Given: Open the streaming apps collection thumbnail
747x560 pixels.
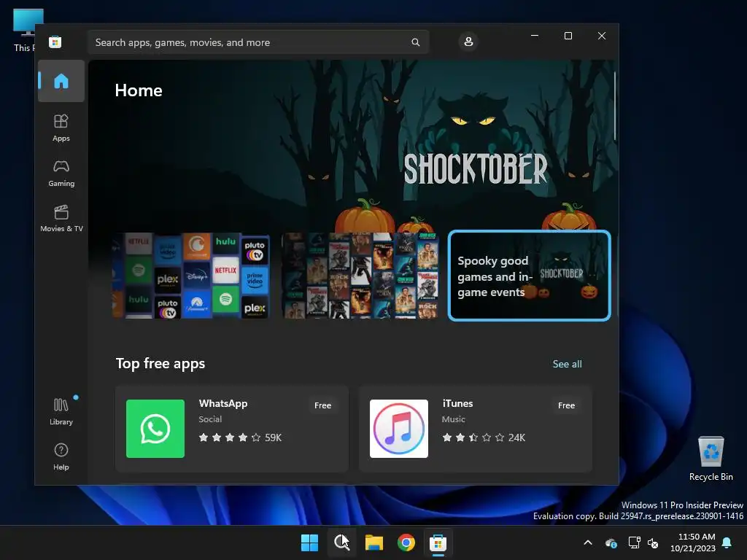Looking at the screenshot, I should tap(191, 276).
